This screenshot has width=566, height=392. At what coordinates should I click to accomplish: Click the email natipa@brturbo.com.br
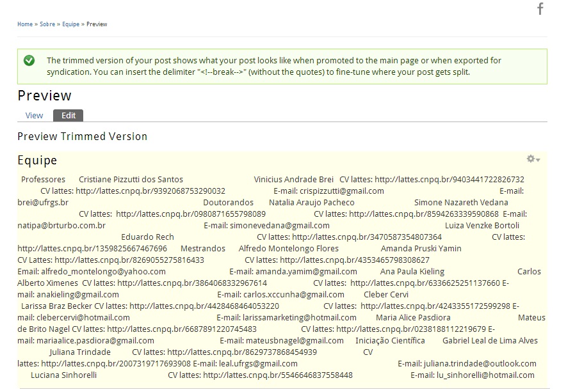tap(61, 226)
